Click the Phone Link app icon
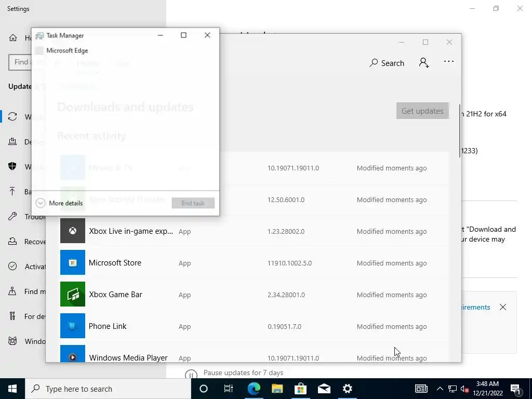Image resolution: width=532 pixels, height=399 pixels. (73, 326)
